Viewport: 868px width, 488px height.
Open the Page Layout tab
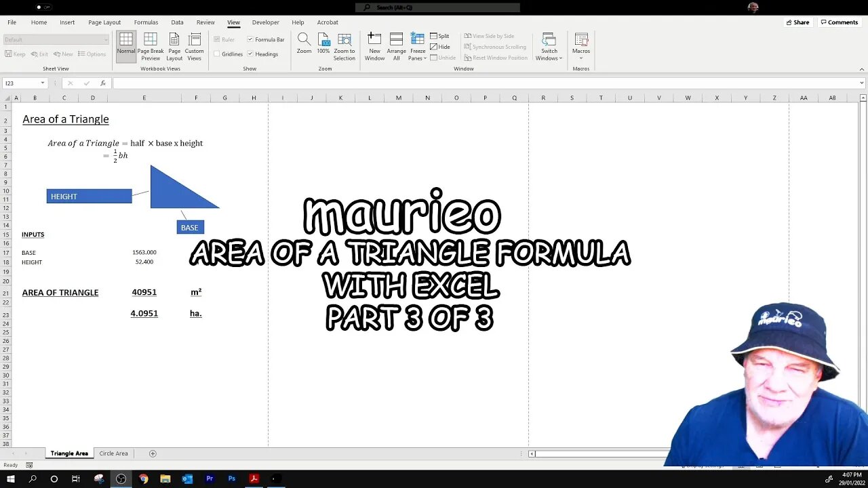pos(104,22)
